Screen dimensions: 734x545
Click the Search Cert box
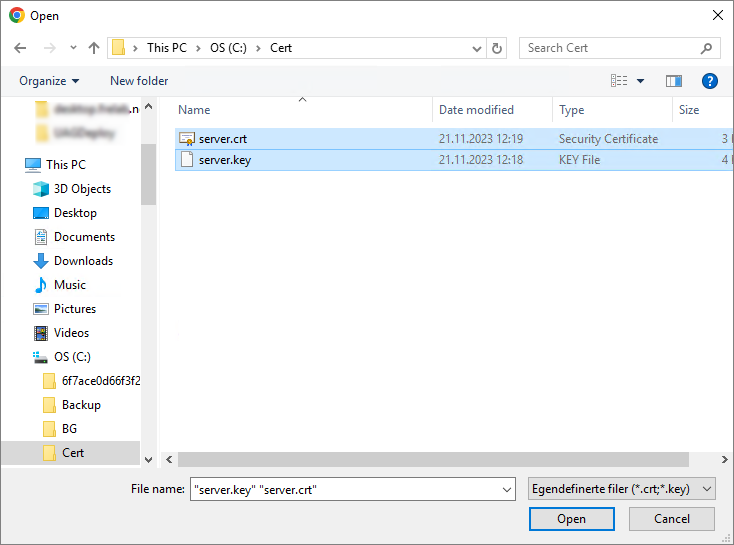pos(610,48)
